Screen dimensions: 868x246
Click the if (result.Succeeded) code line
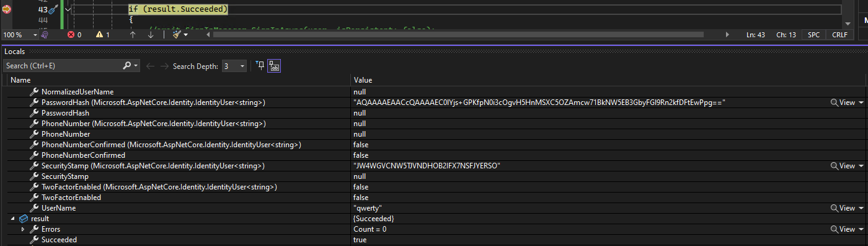point(179,9)
